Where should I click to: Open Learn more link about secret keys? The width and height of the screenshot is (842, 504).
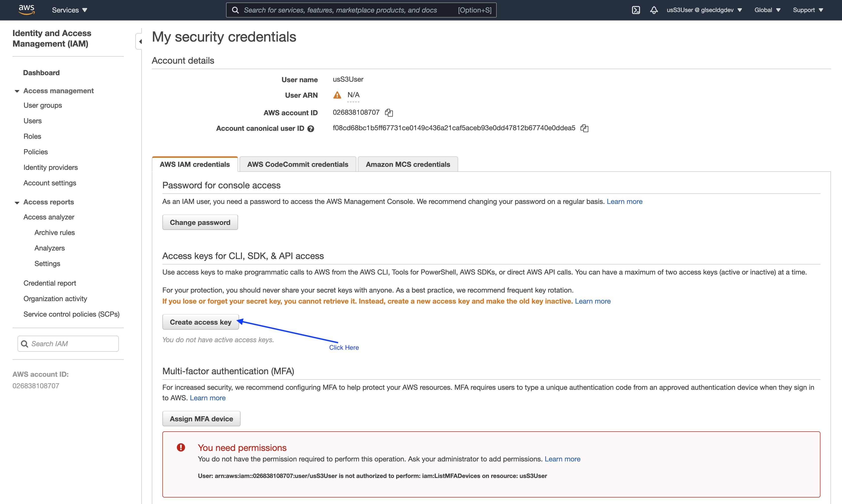pos(592,301)
